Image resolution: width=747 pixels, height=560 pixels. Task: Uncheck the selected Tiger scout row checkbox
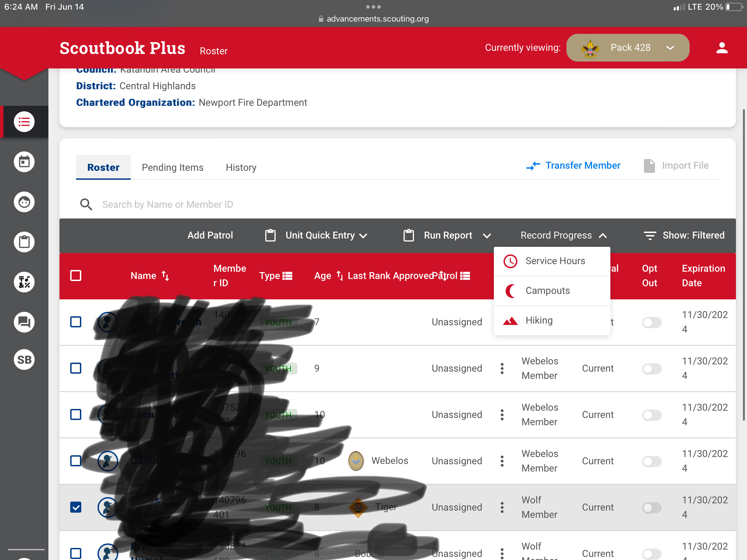click(76, 507)
